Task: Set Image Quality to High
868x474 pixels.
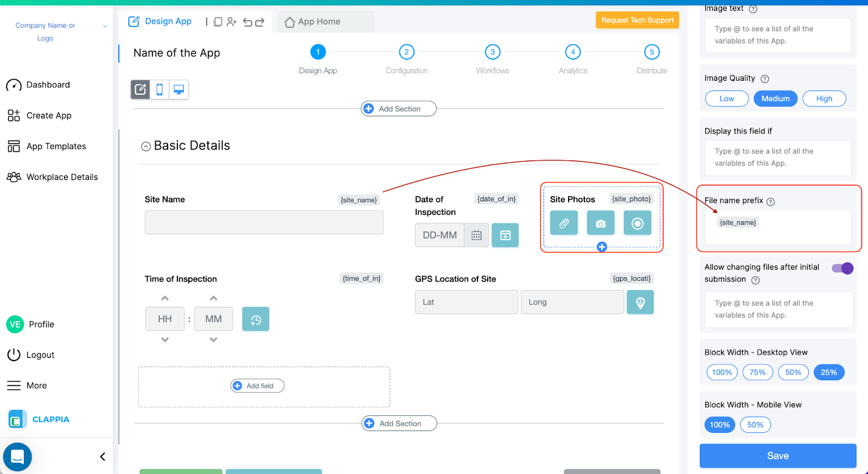Action: point(824,99)
